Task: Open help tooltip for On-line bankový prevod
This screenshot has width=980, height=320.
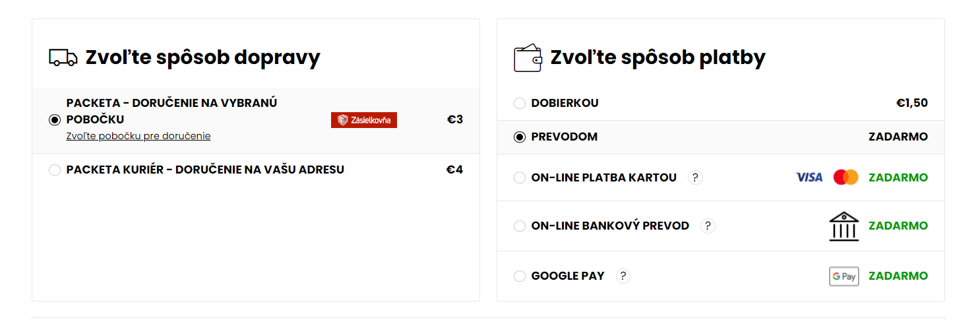Action: (708, 226)
